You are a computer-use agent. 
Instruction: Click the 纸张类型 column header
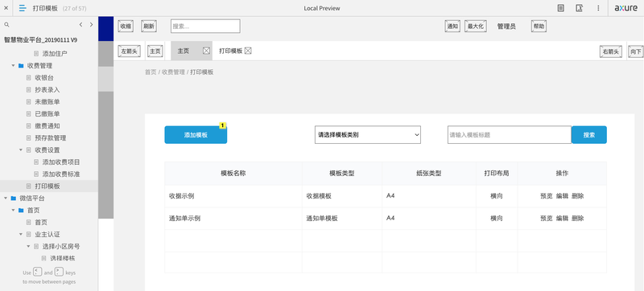click(x=429, y=174)
